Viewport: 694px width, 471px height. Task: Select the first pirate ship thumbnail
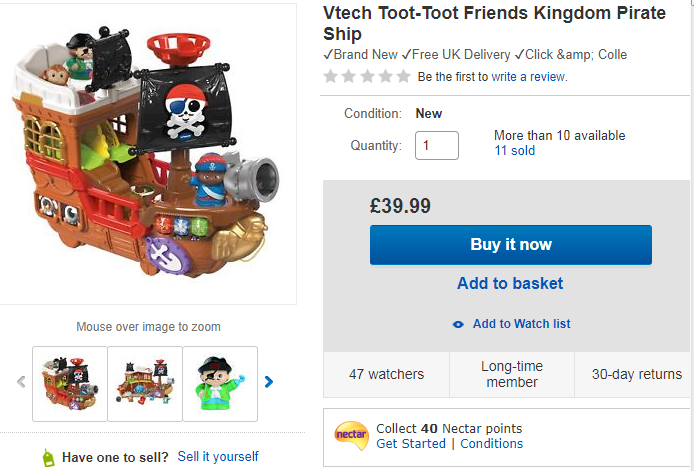pyautogui.click(x=70, y=383)
